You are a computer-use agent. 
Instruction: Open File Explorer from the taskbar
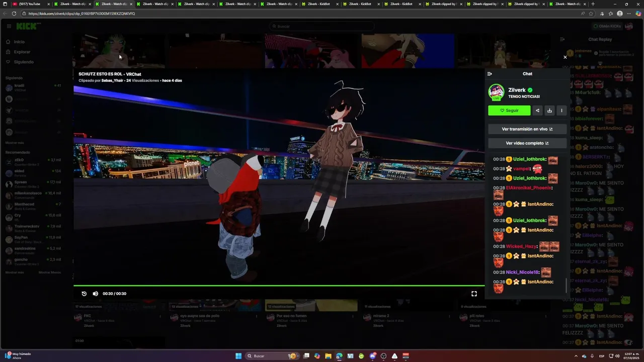[x=328, y=356]
